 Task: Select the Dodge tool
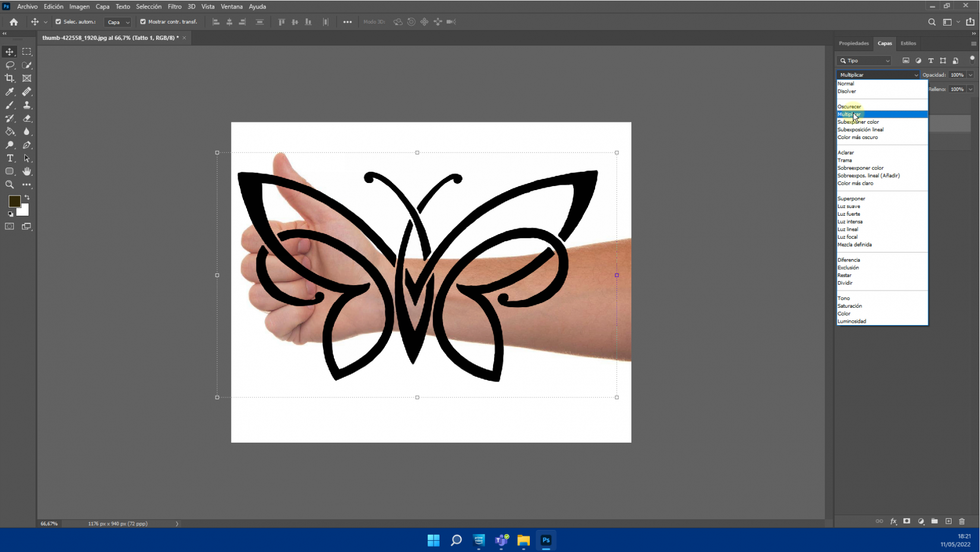tap(10, 145)
